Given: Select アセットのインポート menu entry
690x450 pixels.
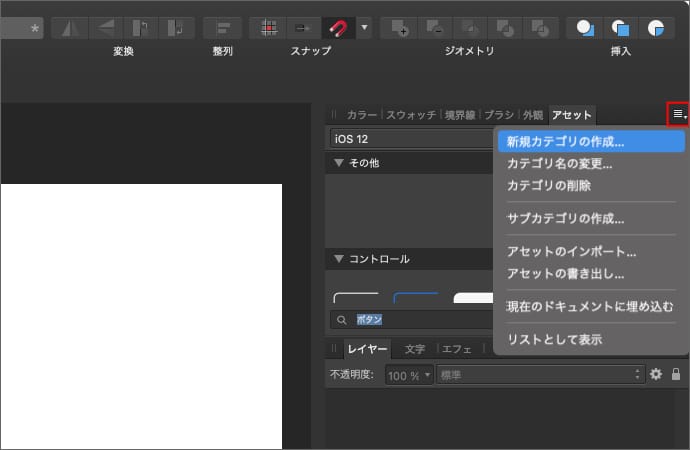Looking at the screenshot, I should click(x=572, y=252).
